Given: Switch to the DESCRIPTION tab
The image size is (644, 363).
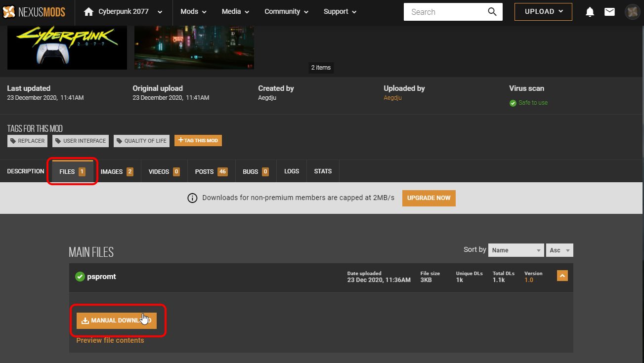Looking at the screenshot, I should 26,171.
